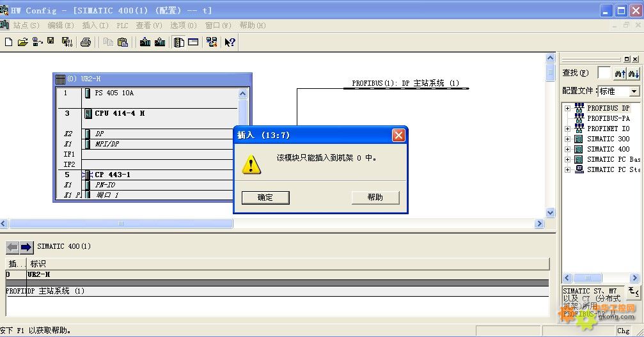Click the catalog info toggle icon at bottom right
The image size is (644, 337).
click(633, 292)
